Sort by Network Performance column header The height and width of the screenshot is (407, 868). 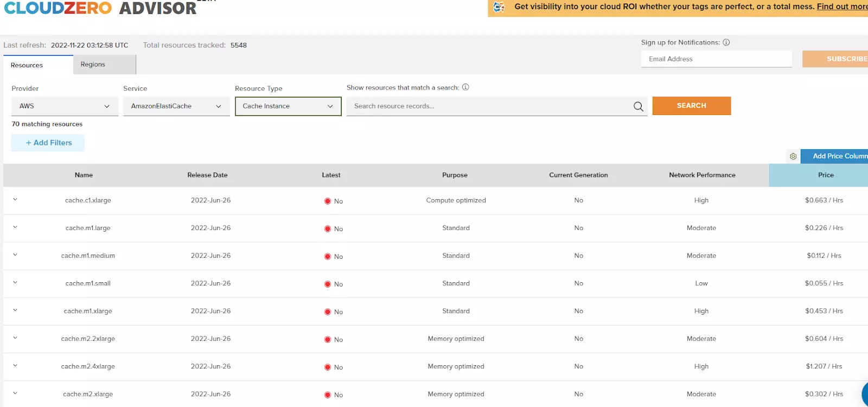tap(702, 175)
